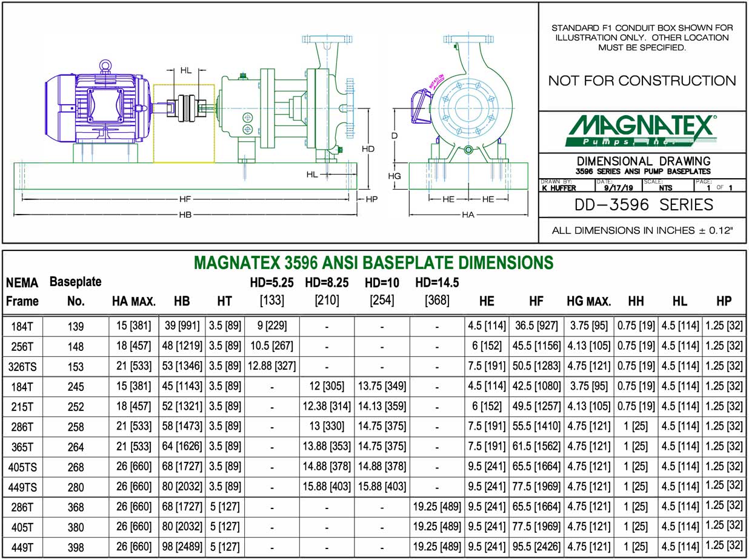The width and height of the screenshot is (749, 560).
Task: Select baseplate number 245
Action: (76, 387)
